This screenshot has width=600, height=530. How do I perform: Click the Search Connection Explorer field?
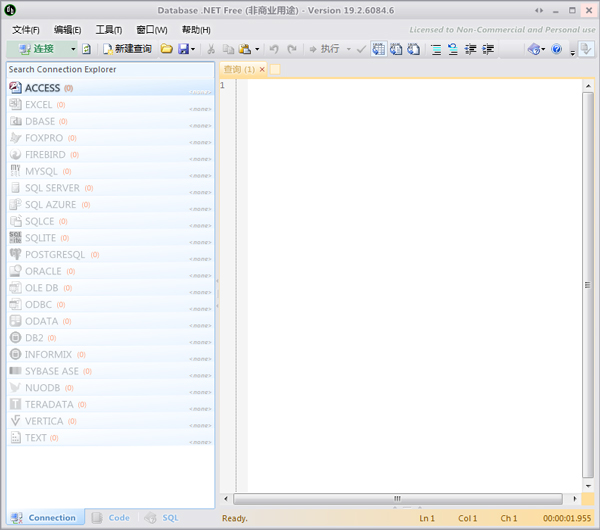coord(110,70)
